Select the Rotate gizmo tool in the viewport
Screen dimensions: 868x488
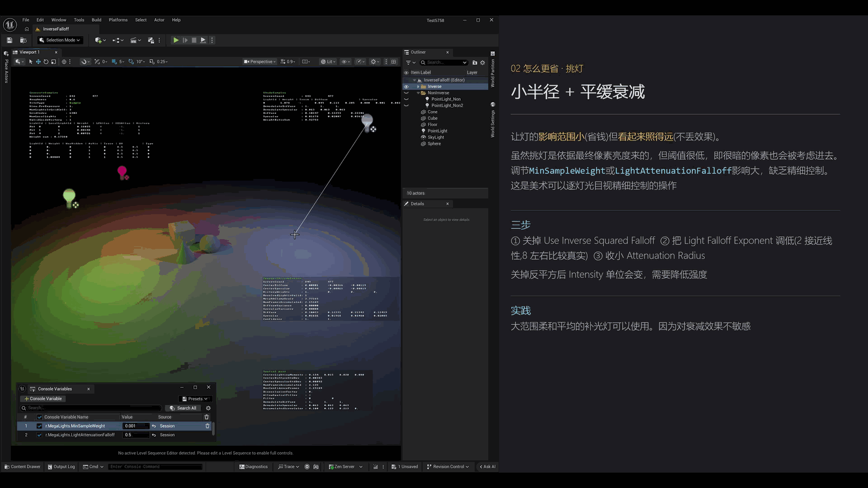pyautogui.click(x=46, y=62)
